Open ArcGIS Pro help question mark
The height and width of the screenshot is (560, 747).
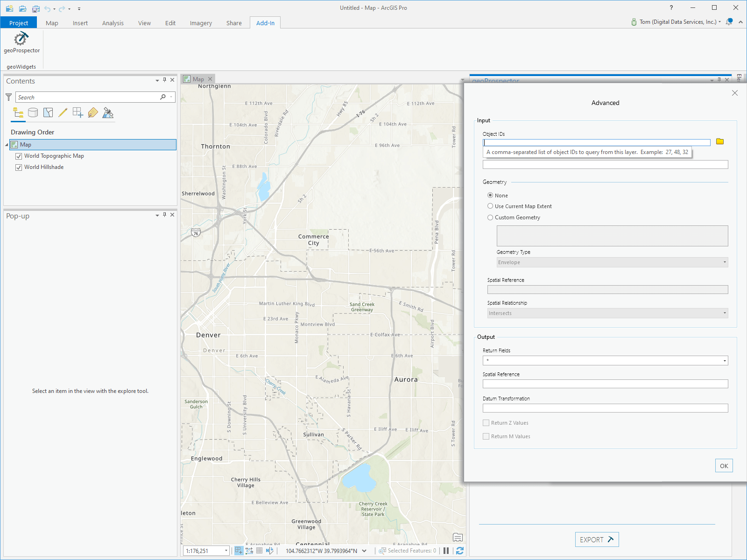pos(671,8)
